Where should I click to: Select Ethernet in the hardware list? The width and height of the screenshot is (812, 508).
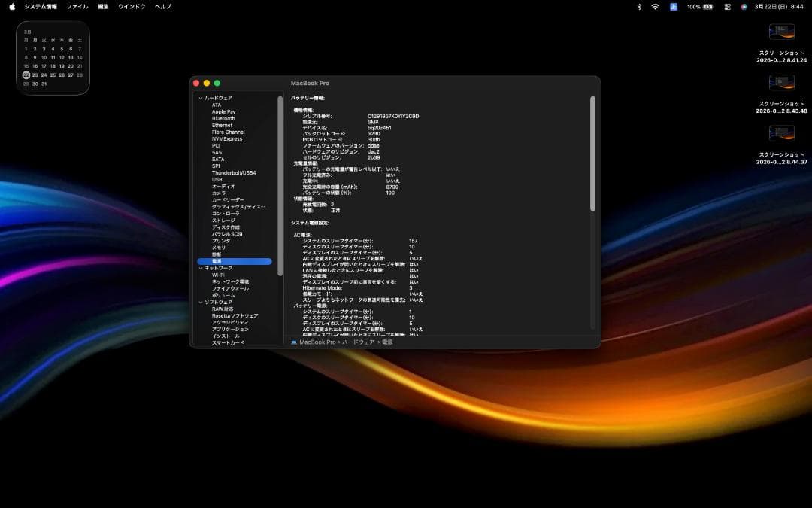[222, 125]
